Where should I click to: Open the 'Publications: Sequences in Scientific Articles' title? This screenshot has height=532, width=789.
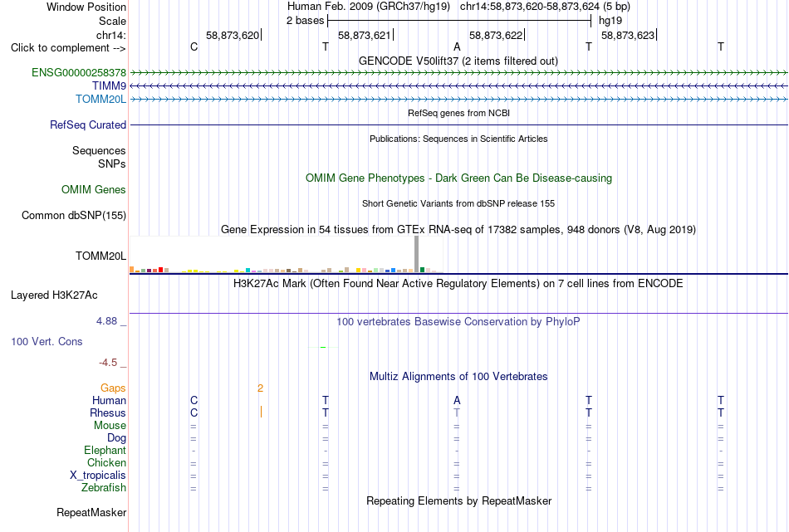click(x=458, y=139)
